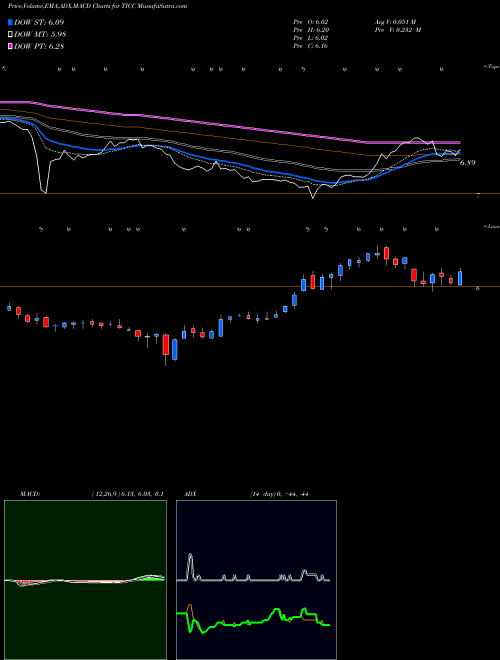Screen dimensions: 500x660
Task: Click the MACD (12,26,9) parameter values
Action: pyautogui.click(x=128, y=494)
